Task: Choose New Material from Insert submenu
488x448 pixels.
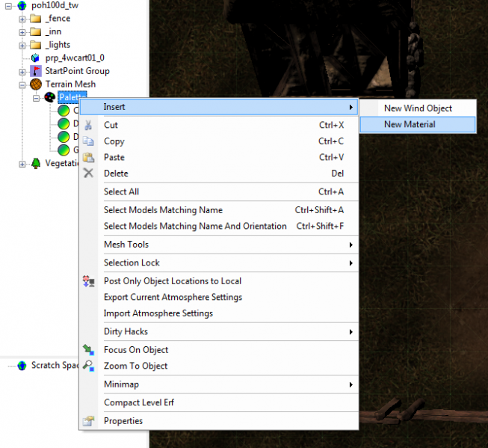Action: click(410, 124)
